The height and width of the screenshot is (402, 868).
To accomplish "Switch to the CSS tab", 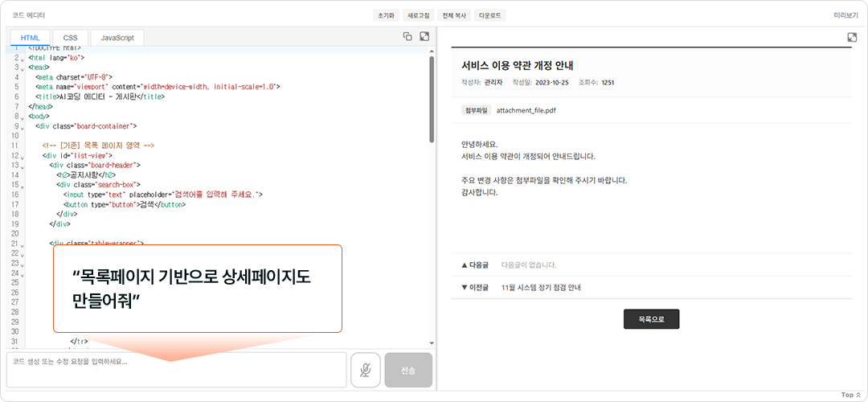I will click(x=71, y=38).
